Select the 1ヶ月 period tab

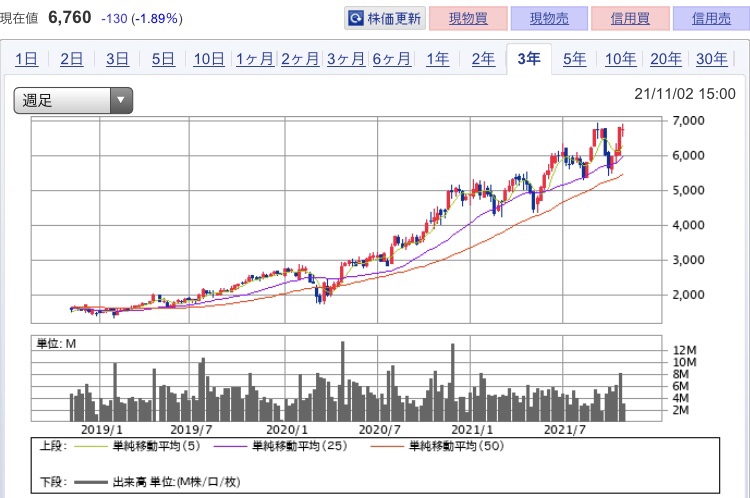[255, 59]
